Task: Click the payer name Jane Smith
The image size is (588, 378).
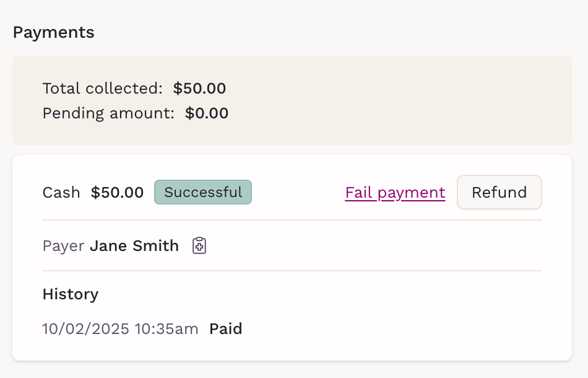Action: click(134, 246)
